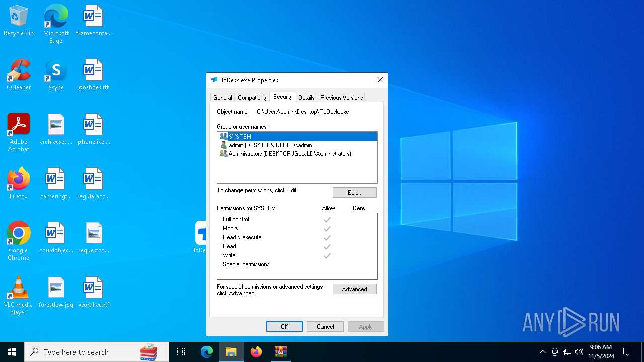Screen dimensions: 644x362
Task: Click the Full control permission row
Action: tap(297, 219)
